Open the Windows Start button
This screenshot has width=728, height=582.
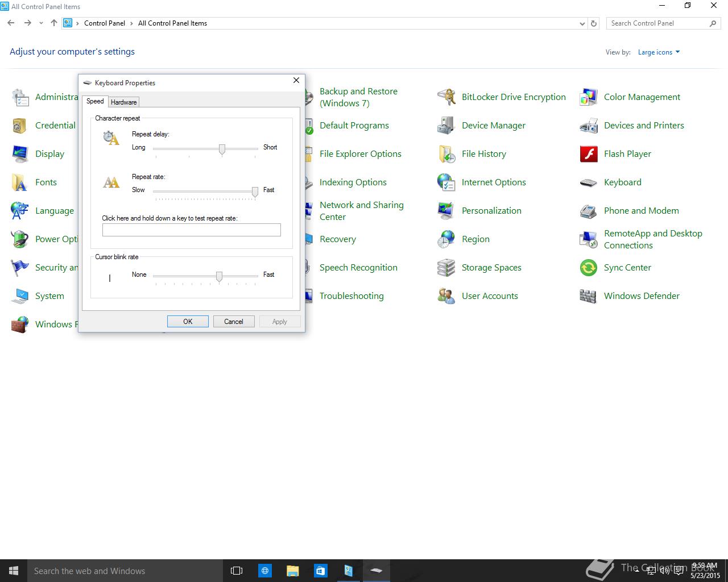[x=14, y=571]
